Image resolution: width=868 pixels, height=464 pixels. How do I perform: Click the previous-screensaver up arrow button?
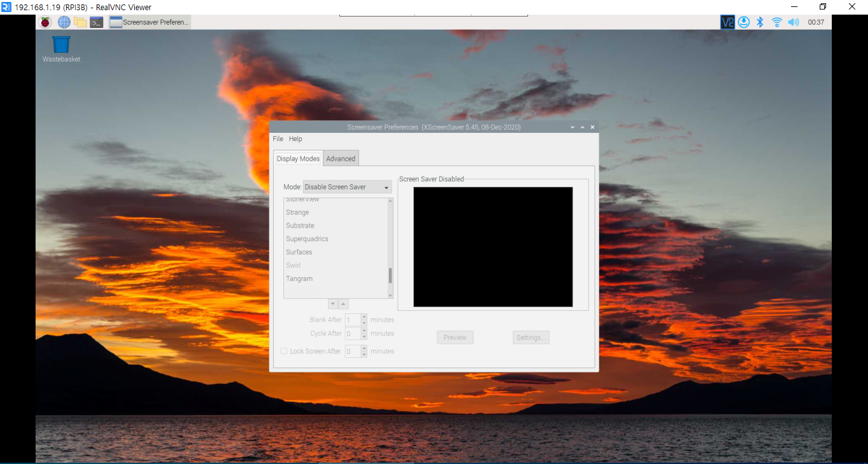343,304
